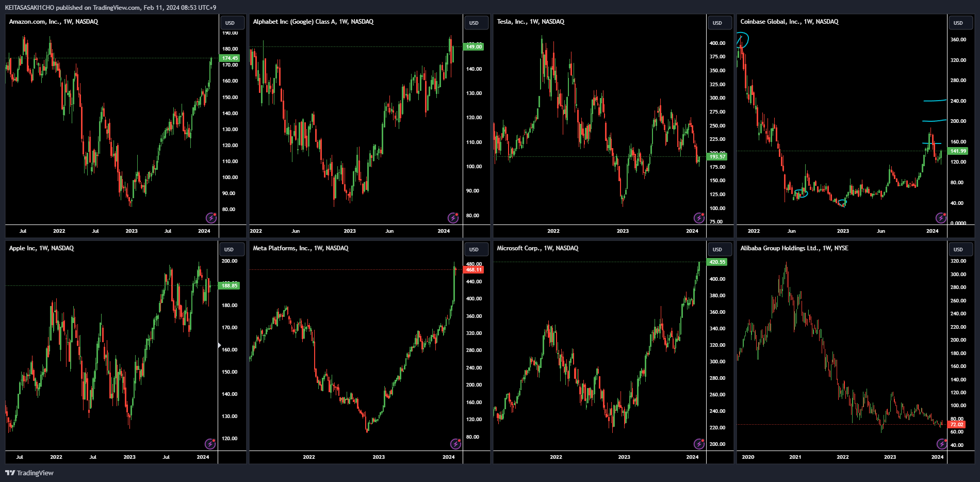The height and width of the screenshot is (482, 980).
Task: Open the USD currency selector on the Amazon chart
Action: [x=232, y=23]
